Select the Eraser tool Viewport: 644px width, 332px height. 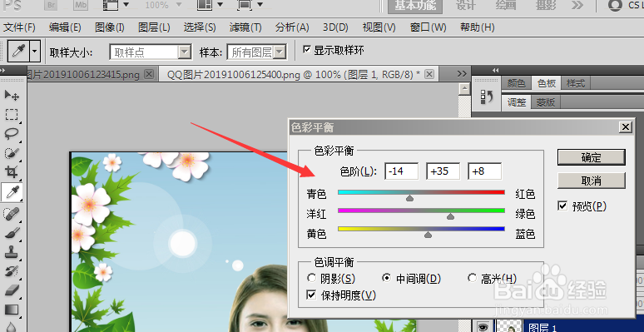click(x=12, y=290)
